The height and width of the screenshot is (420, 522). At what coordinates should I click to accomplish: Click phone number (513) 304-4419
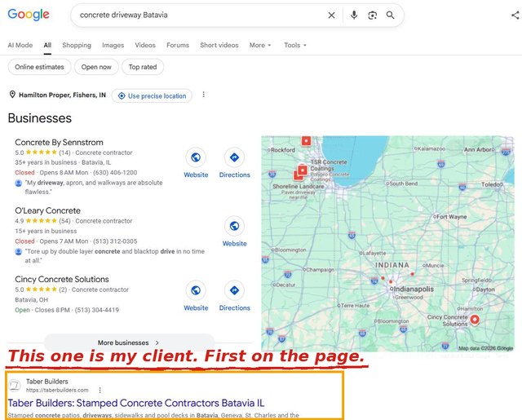96,310
